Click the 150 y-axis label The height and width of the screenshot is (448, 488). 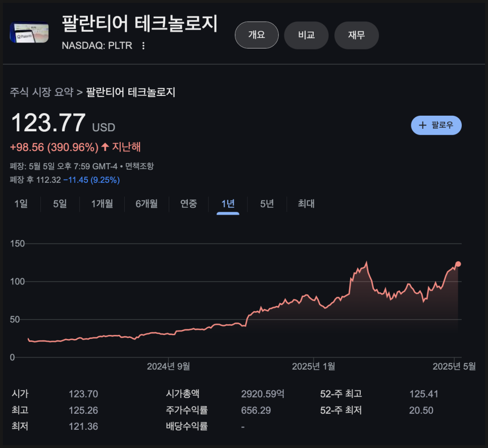[17, 243]
